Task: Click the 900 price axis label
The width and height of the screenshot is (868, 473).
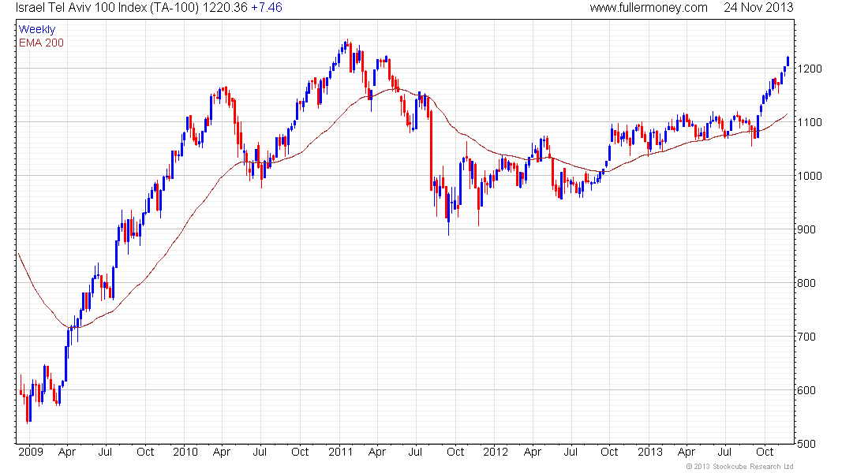Action: pos(806,229)
